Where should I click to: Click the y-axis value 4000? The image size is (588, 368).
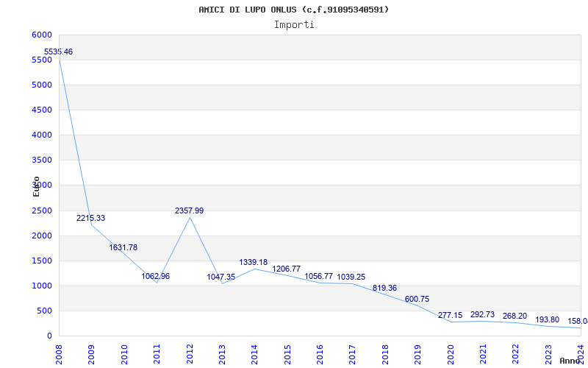(42, 135)
